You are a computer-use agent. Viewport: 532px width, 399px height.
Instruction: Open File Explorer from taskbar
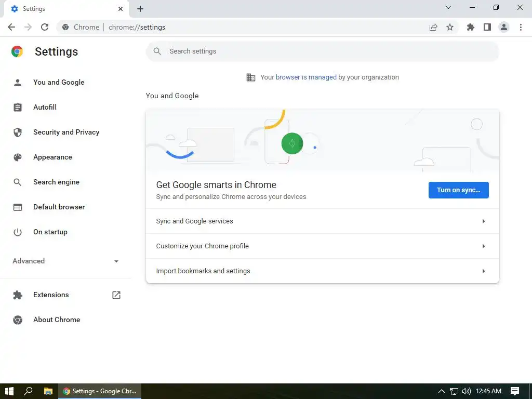tap(48, 391)
